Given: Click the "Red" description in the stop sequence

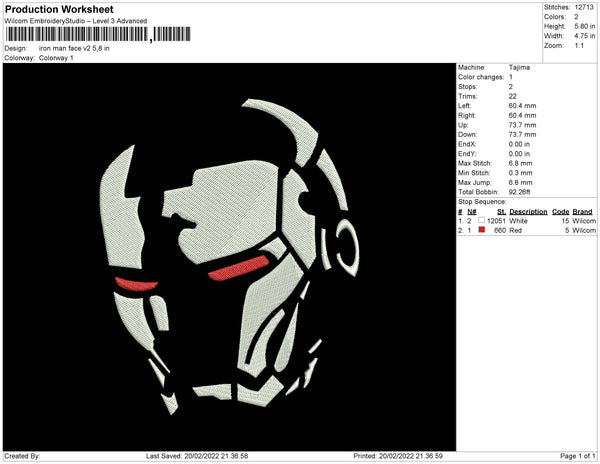Looking at the screenshot, I should (x=515, y=231).
